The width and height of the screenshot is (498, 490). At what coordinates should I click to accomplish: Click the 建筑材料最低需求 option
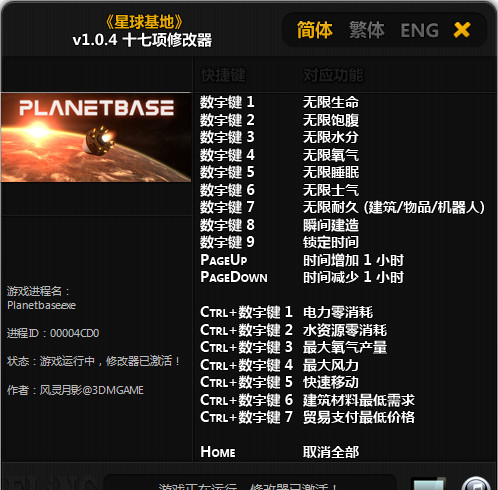click(x=359, y=400)
